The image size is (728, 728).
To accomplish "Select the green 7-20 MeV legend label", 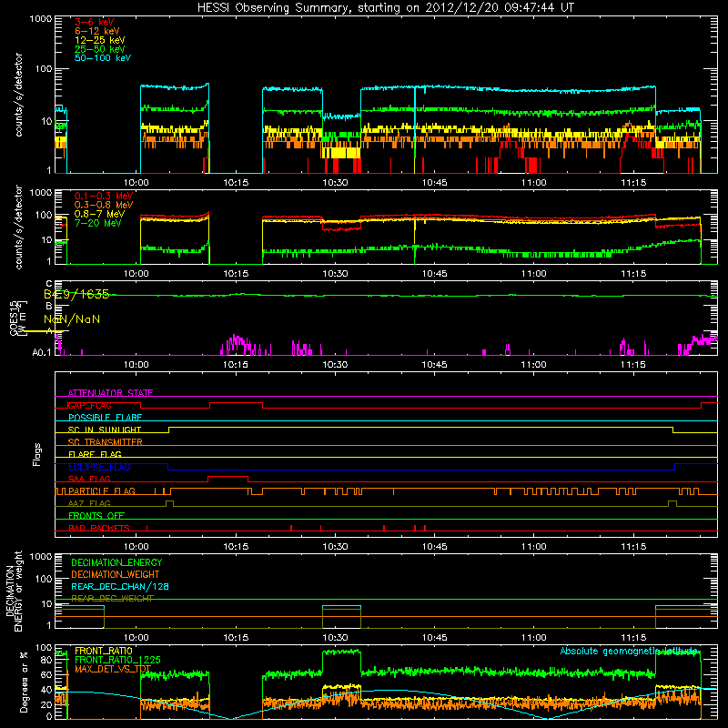I will 98,223.
